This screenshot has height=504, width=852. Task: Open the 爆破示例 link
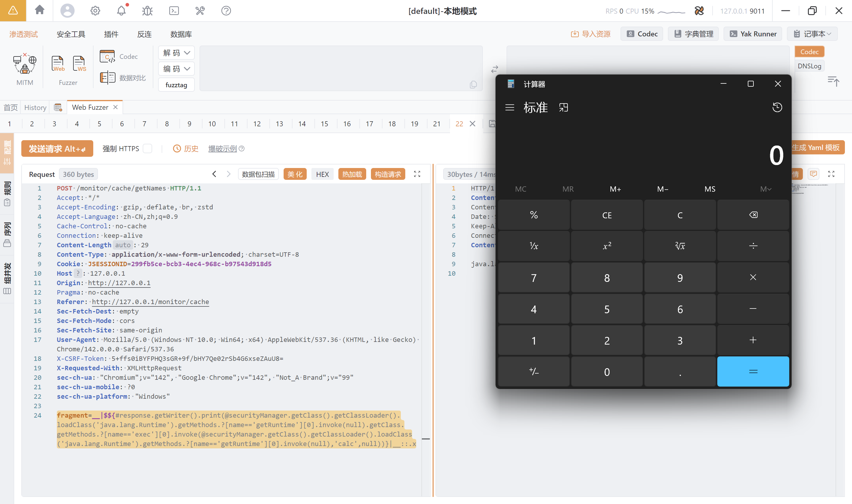222,149
